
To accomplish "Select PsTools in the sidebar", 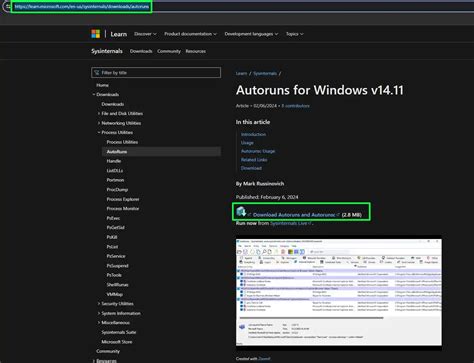I will tap(114, 275).
